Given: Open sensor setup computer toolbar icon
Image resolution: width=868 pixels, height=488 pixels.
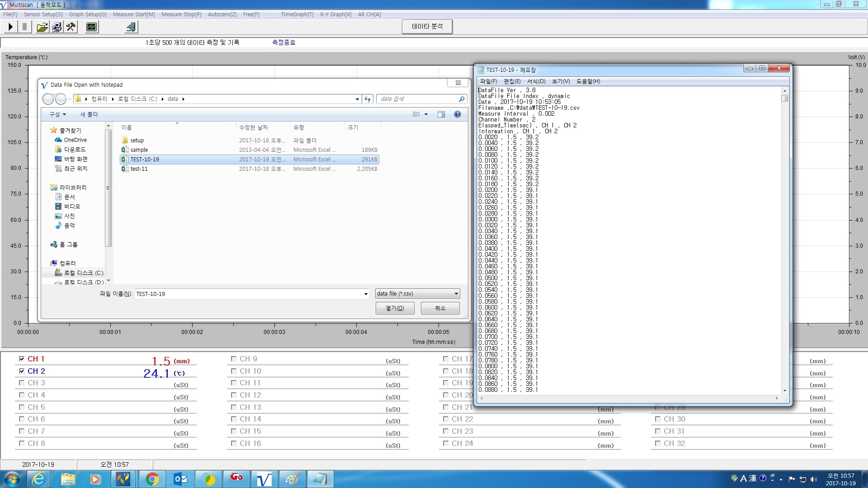Looking at the screenshot, I should coord(57,27).
